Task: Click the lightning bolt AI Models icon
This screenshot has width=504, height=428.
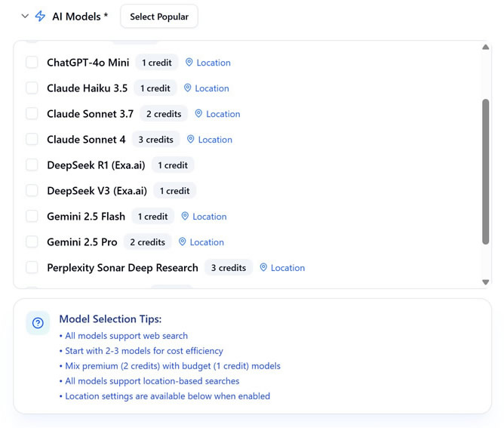Action: pos(40,16)
